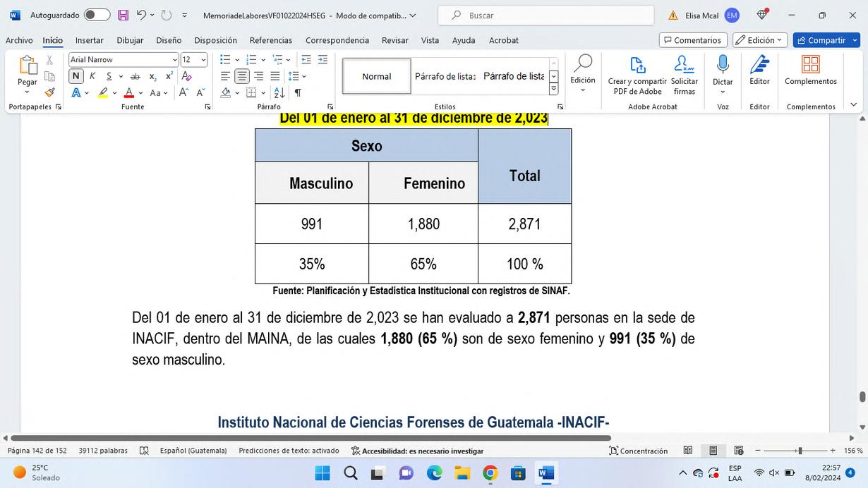Toggle the Autoguardado switch
The height and width of the screenshot is (488, 868).
tap(97, 15)
